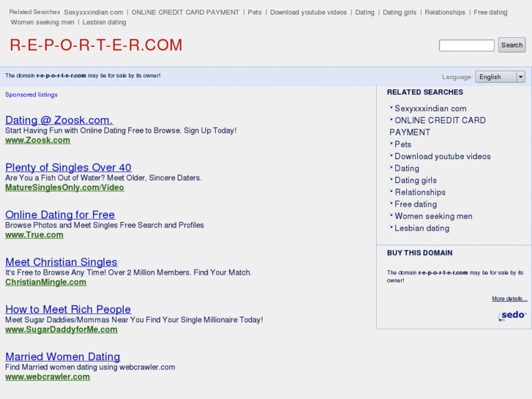Click the BUY THIS DOMAIN heading
The width and height of the screenshot is (532, 399).
tap(420, 253)
